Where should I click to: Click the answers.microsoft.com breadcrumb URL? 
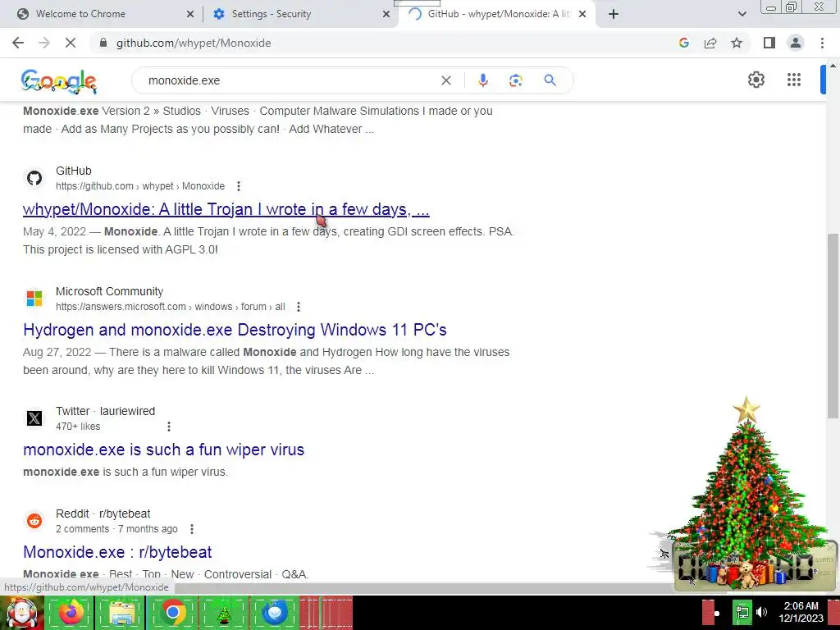[x=171, y=307]
